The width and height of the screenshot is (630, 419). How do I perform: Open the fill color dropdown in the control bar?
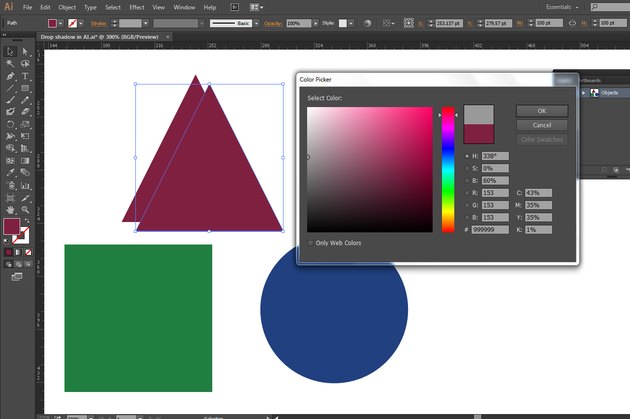pyautogui.click(x=61, y=23)
